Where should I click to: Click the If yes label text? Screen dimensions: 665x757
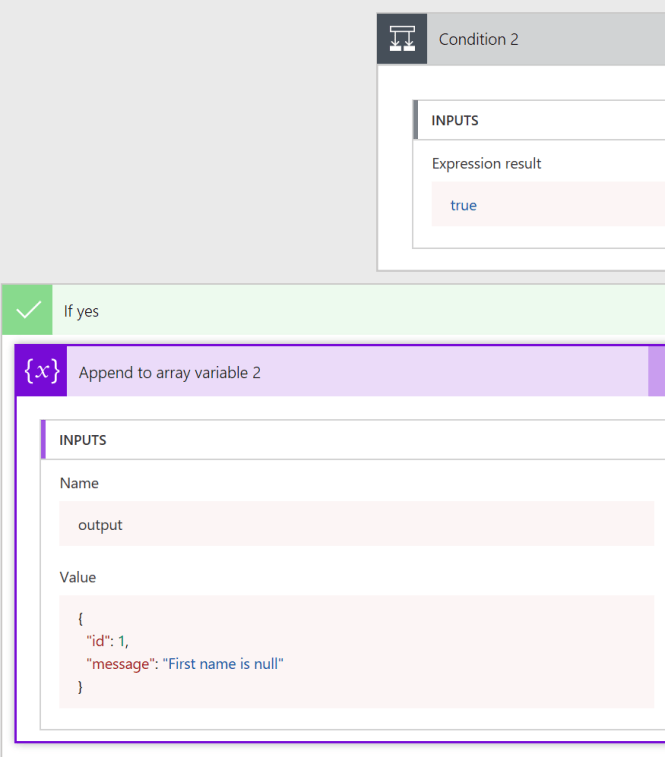coord(81,311)
